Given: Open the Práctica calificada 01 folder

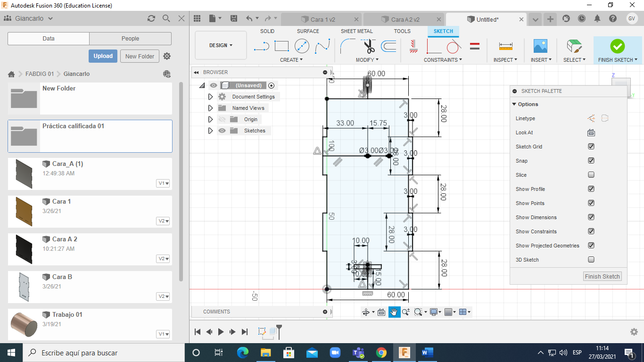Looking at the screenshot, I should point(73,126).
